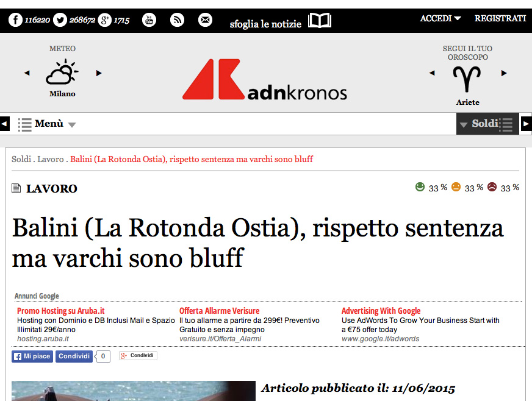
Task: Show next city in Meteo widget
Action: (x=99, y=73)
